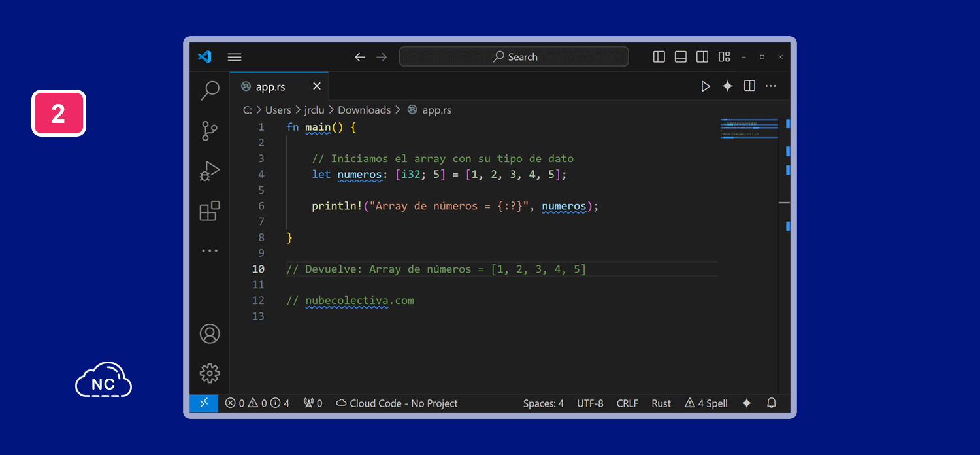Screen dimensions: 980x455
Task: Open the Extensions view
Action: pyautogui.click(x=210, y=211)
